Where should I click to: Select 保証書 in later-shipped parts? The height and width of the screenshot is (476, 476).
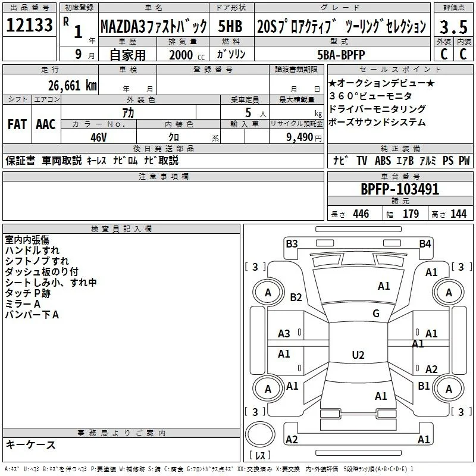click(x=20, y=160)
